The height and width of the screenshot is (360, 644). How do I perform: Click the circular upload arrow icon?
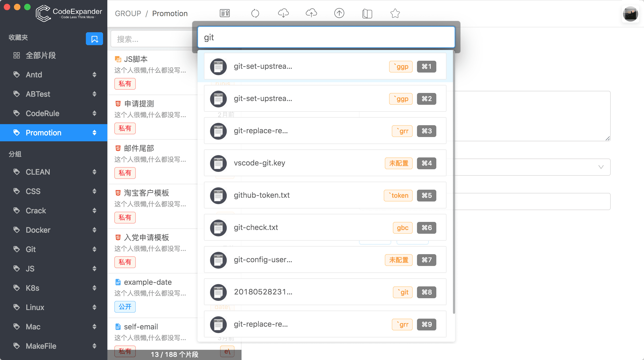pyautogui.click(x=339, y=13)
